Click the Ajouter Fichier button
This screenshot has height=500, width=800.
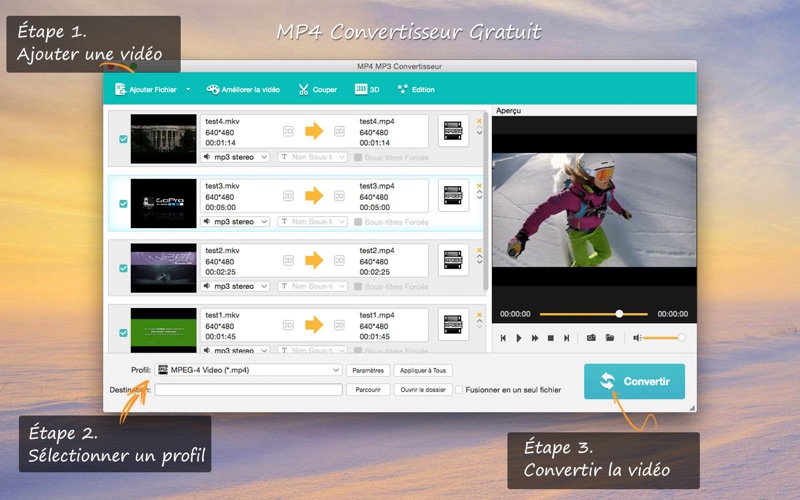pos(145,89)
